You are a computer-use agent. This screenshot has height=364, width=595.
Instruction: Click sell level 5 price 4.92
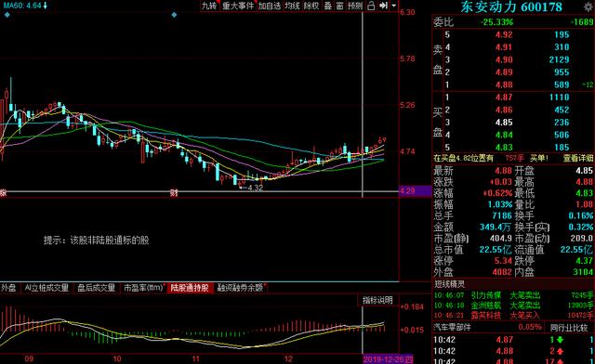(x=504, y=35)
